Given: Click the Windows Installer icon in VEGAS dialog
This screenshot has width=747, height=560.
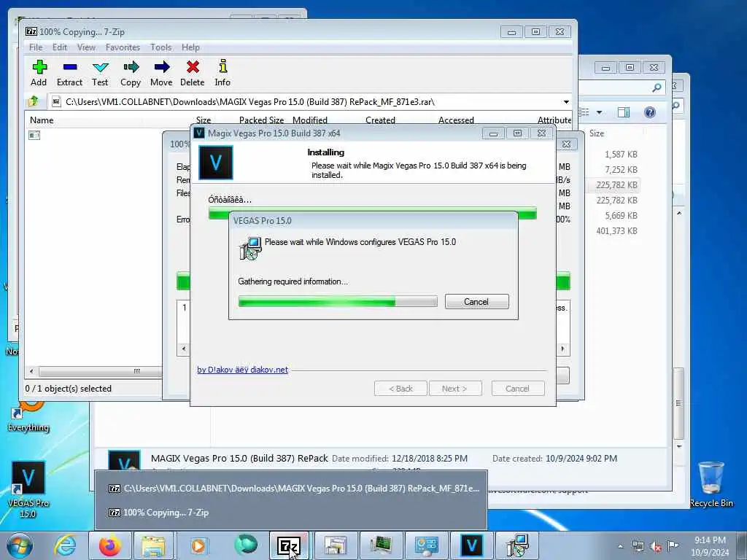Looking at the screenshot, I should 251,248.
